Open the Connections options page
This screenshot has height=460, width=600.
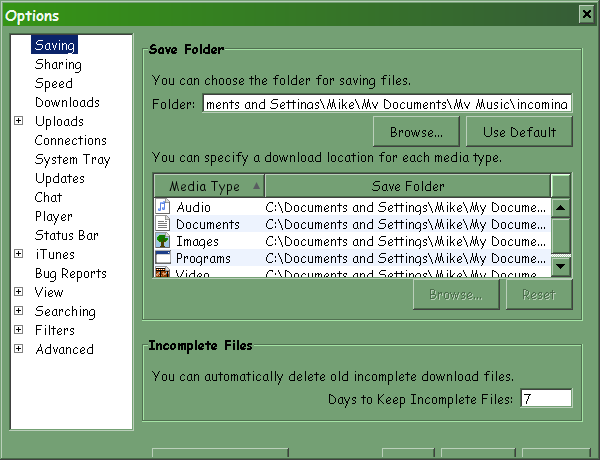click(70, 140)
